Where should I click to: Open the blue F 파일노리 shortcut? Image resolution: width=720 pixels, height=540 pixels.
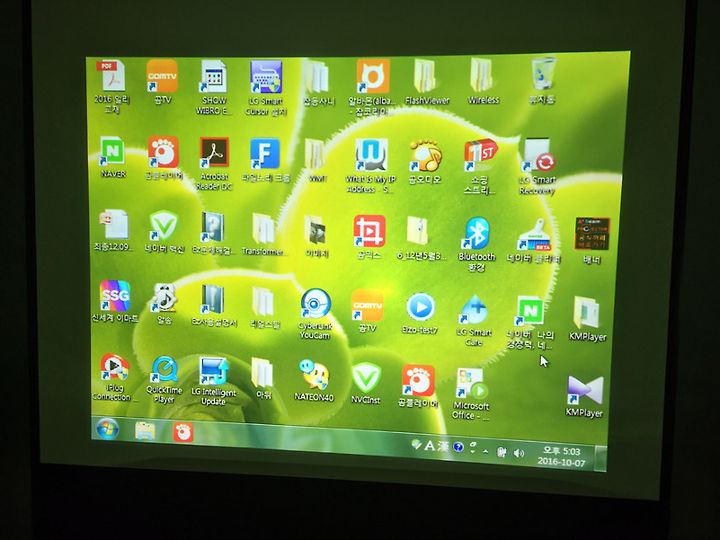[x=265, y=161]
